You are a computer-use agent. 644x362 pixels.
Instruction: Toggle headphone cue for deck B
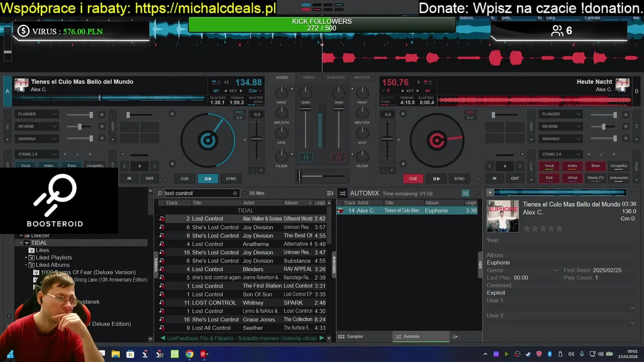(x=339, y=157)
